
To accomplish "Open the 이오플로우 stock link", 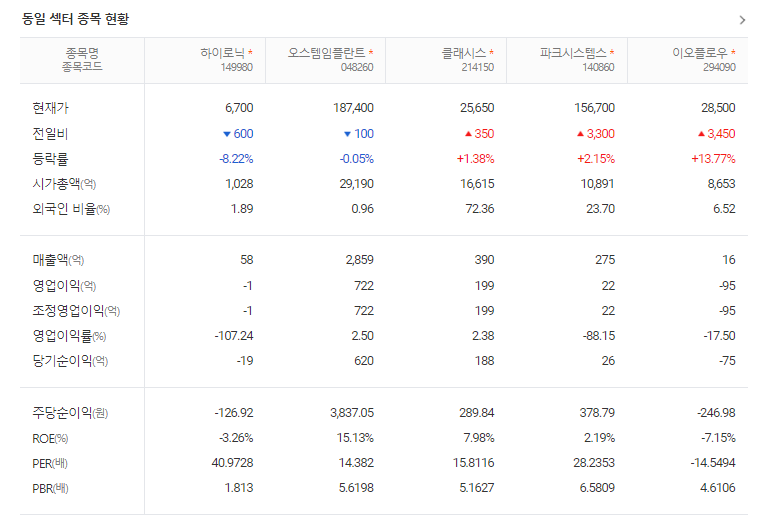I will point(700,52).
